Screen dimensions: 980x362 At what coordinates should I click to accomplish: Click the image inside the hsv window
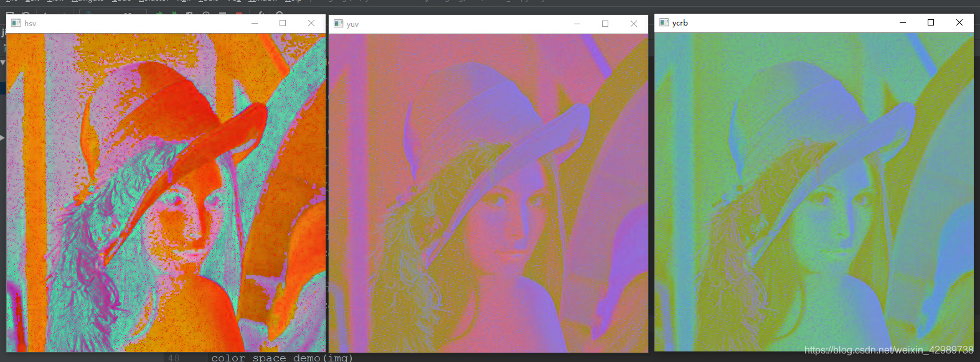pos(166,193)
